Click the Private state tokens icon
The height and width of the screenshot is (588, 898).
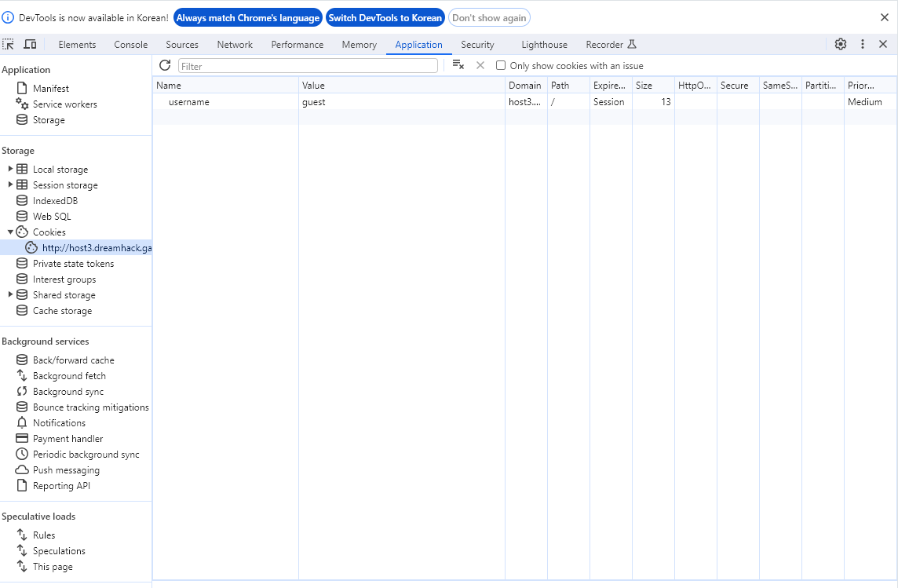22,263
